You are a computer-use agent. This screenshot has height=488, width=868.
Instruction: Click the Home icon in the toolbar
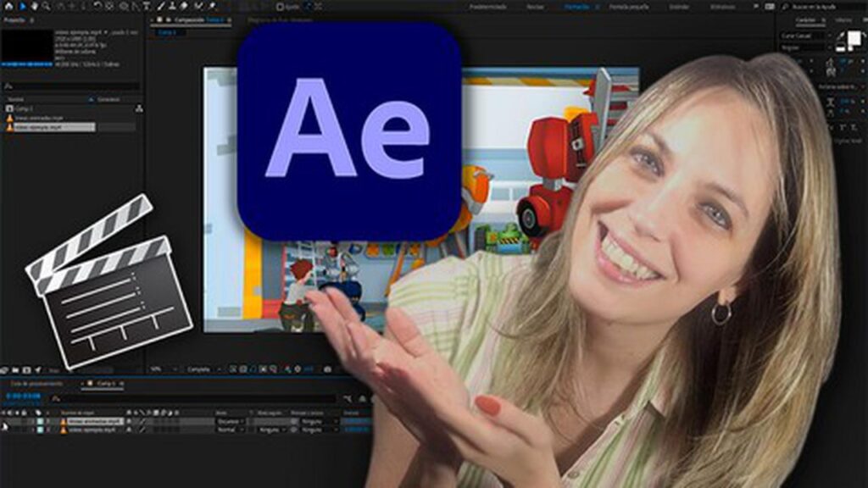pyautogui.click(x=8, y=6)
